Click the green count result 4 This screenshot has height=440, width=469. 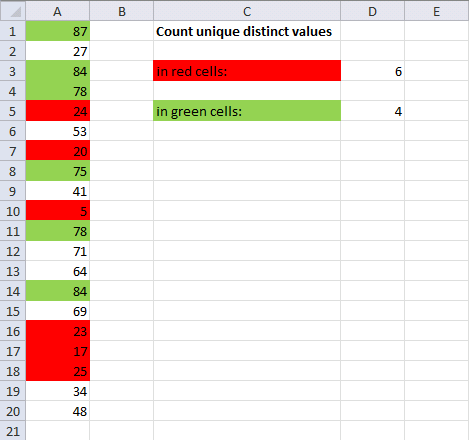tap(373, 111)
